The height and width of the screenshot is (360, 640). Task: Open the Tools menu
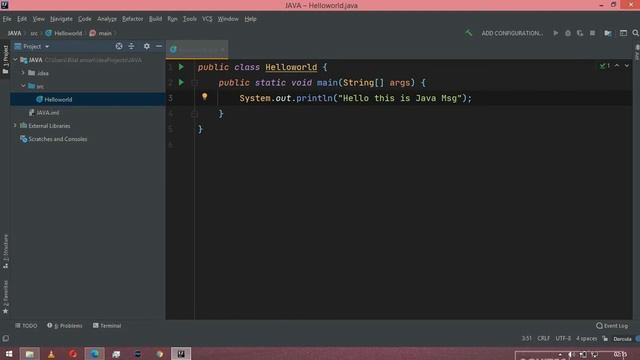coord(189,19)
